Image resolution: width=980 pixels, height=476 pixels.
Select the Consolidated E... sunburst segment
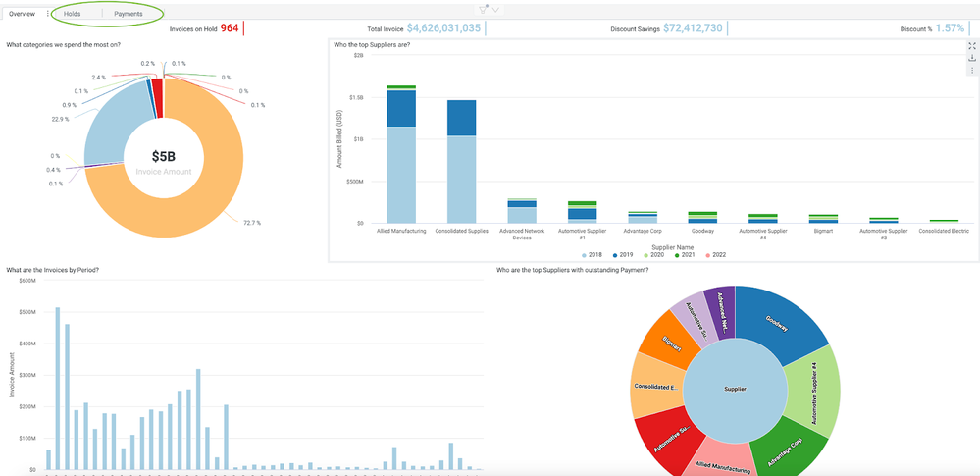[x=655, y=387]
